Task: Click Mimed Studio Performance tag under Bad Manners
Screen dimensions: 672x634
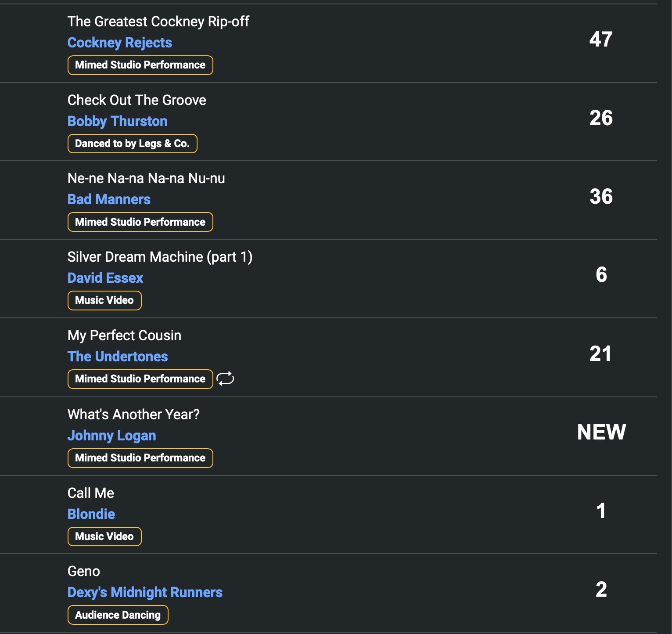Action: click(140, 222)
